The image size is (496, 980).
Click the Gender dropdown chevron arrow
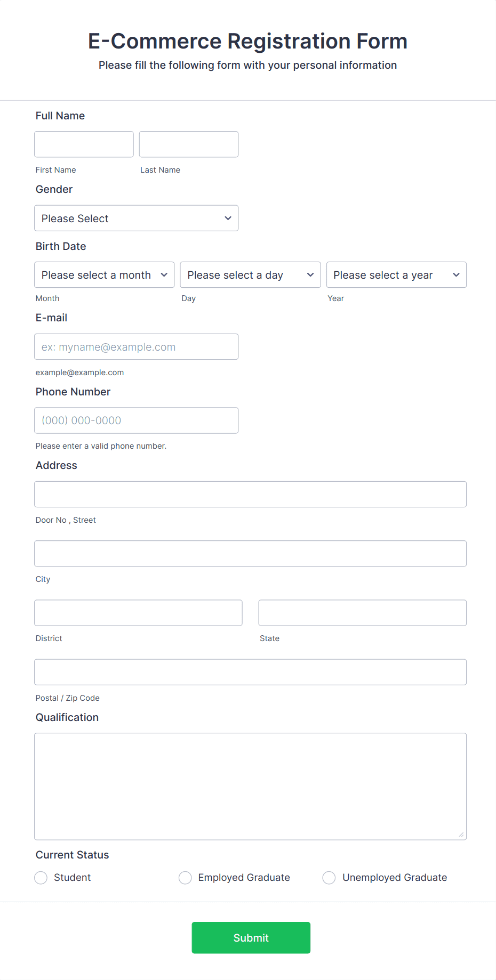point(227,218)
